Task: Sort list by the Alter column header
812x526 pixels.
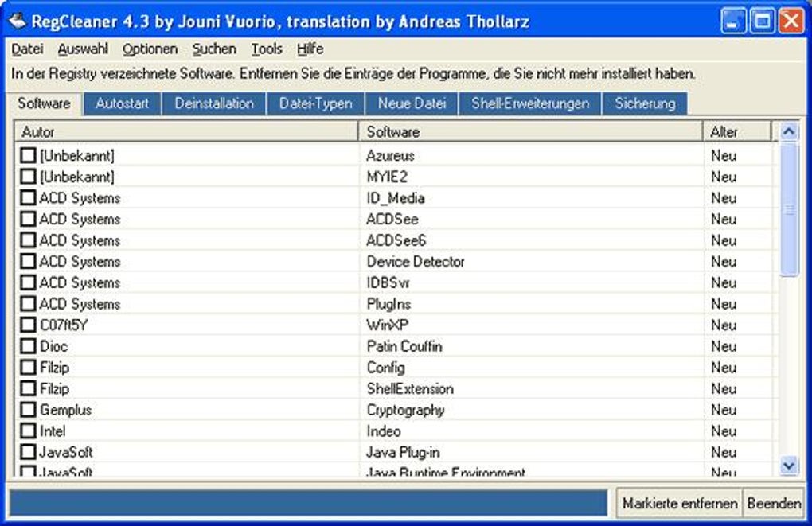Action: coord(737,132)
